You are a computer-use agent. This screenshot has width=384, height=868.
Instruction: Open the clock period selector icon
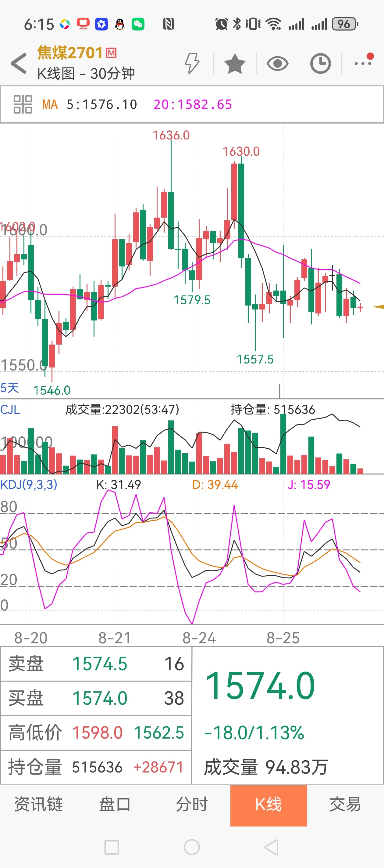click(x=320, y=63)
